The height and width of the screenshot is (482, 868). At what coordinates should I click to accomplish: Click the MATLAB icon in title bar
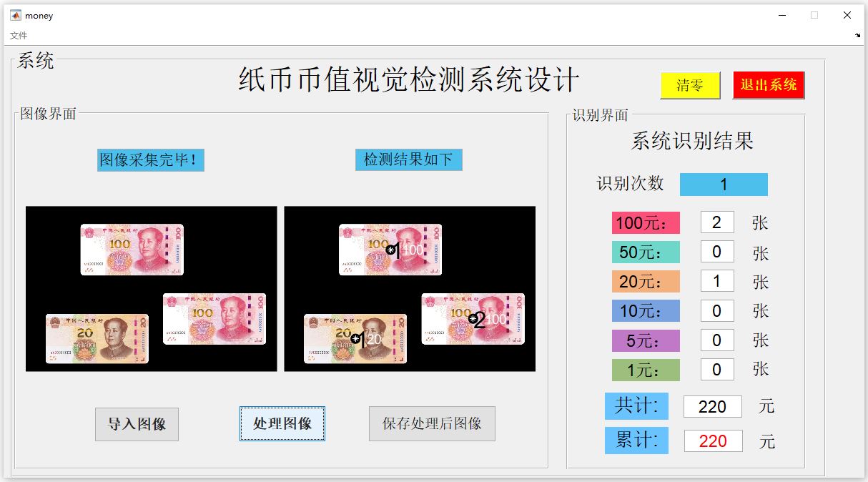pos(16,15)
